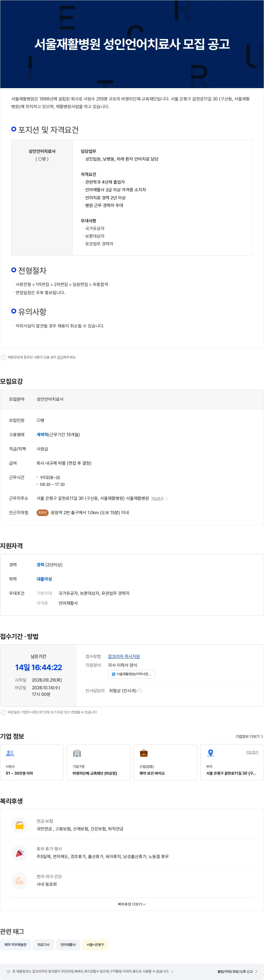Viewport: 264px width, 980px height.
Task: Open the 문의 link for incorrect info
Action: (60, 357)
